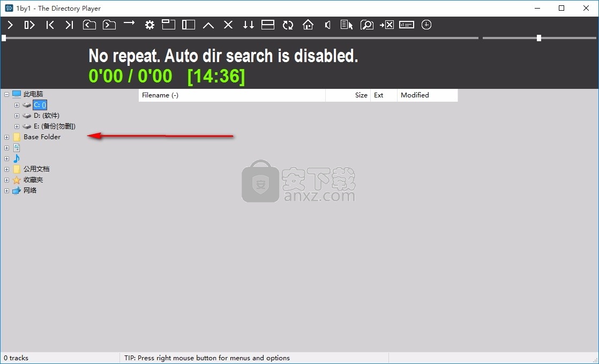Sort file list by Modified column
Image resolution: width=599 pixels, height=364 pixels.
pyautogui.click(x=415, y=95)
